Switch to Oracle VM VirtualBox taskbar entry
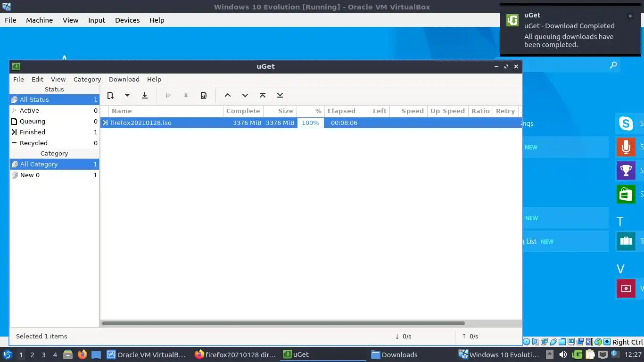Viewport: 644px width, 362px height. point(146,355)
